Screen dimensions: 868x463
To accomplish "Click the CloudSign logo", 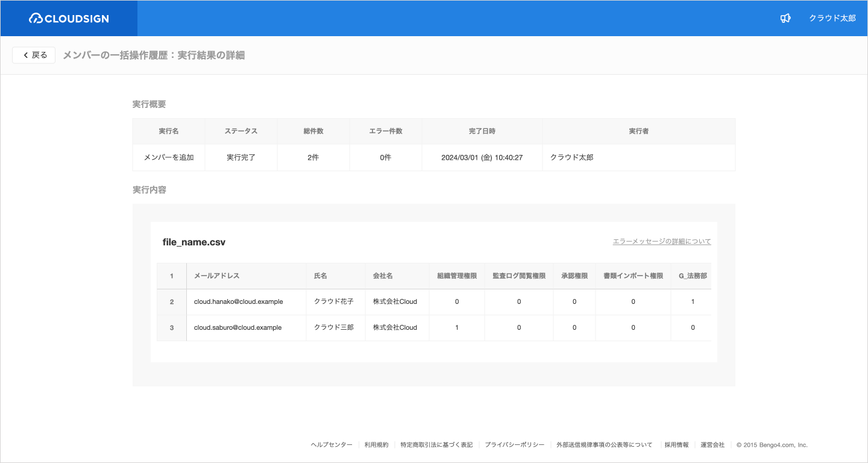I will pyautogui.click(x=69, y=19).
